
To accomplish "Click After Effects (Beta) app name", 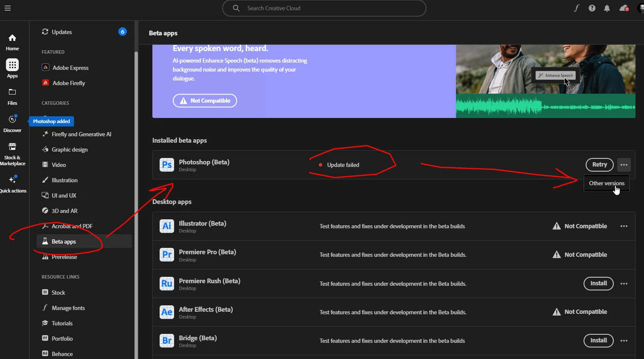I will (206, 310).
